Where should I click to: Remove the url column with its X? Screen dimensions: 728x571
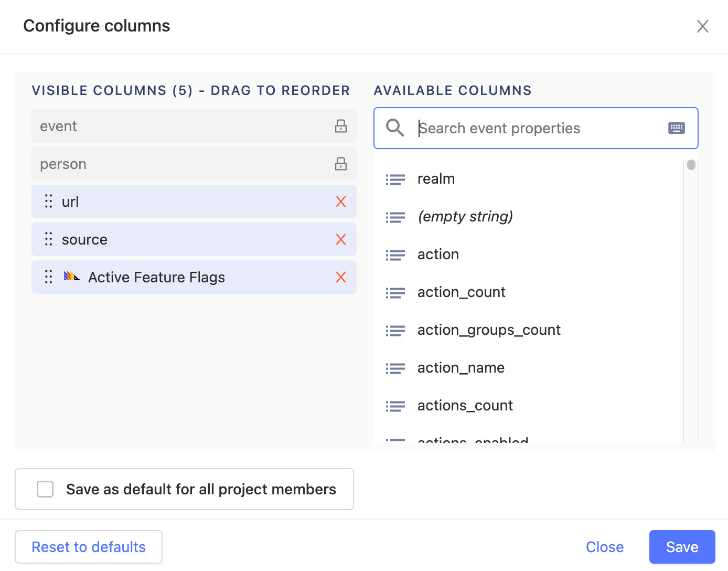tap(341, 201)
